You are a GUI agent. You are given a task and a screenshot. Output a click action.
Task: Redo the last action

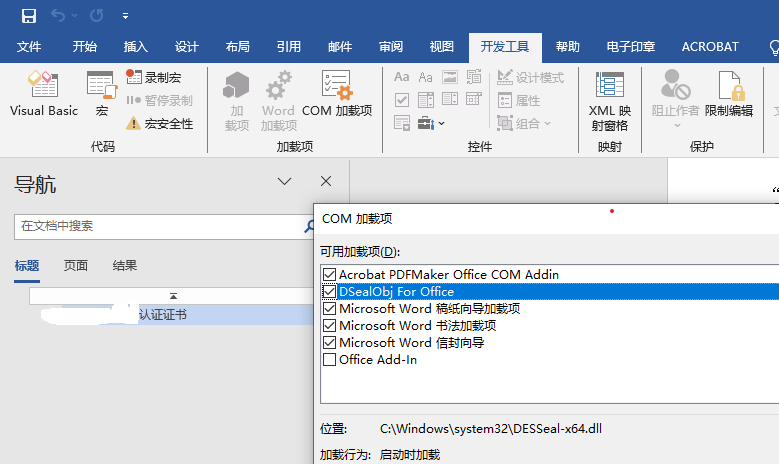[96, 16]
